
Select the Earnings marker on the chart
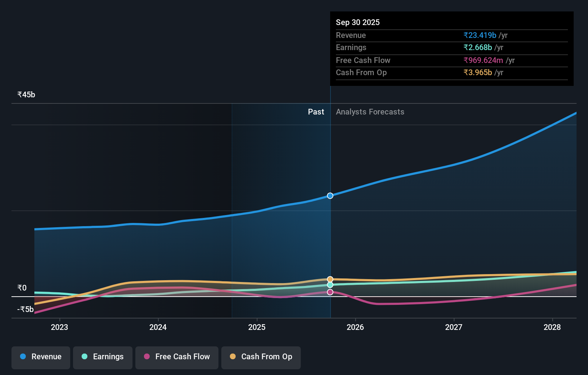point(330,284)
